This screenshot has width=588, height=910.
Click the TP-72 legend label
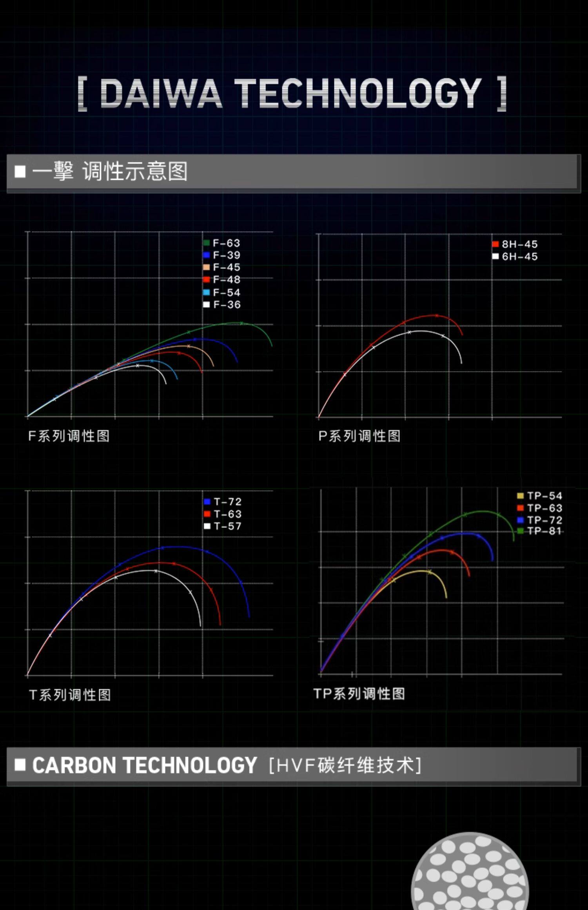pos(544,520)
